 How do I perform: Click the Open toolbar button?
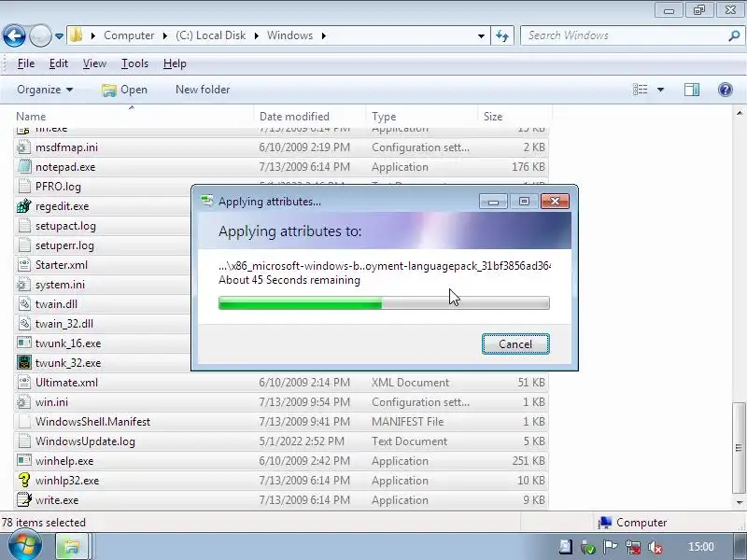(124, 90)
